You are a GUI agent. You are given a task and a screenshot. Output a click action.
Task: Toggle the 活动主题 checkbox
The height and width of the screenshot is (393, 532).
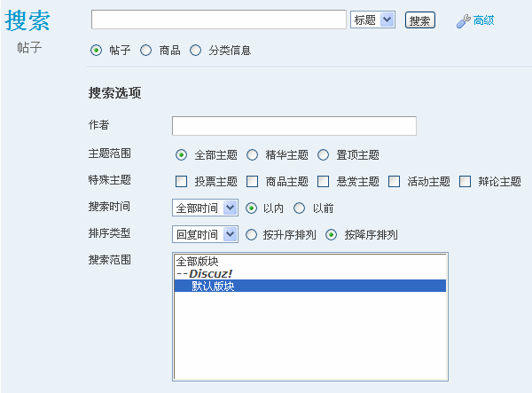click(394, 182)
